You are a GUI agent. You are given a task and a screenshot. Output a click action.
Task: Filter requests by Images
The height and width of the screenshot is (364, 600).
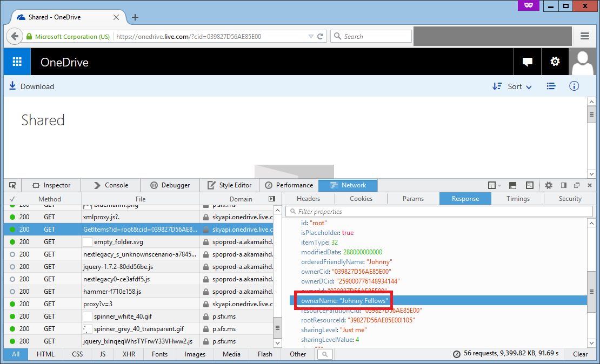195,354
